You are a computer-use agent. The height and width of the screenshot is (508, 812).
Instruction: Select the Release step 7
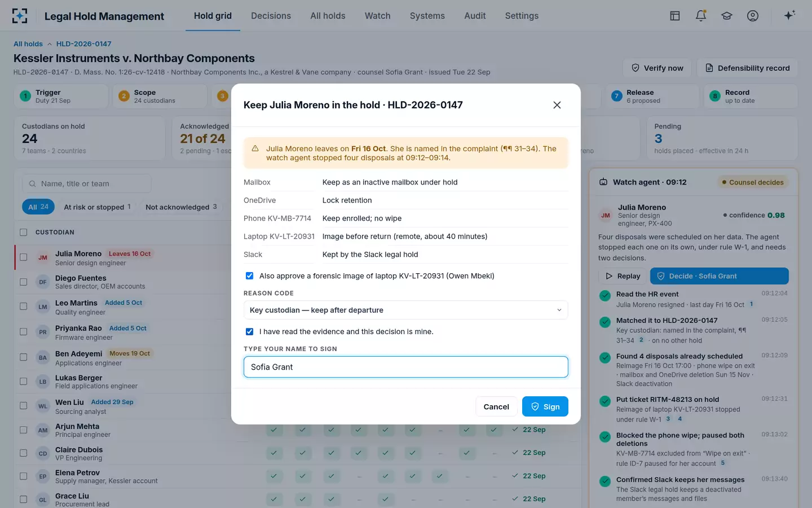652,96
